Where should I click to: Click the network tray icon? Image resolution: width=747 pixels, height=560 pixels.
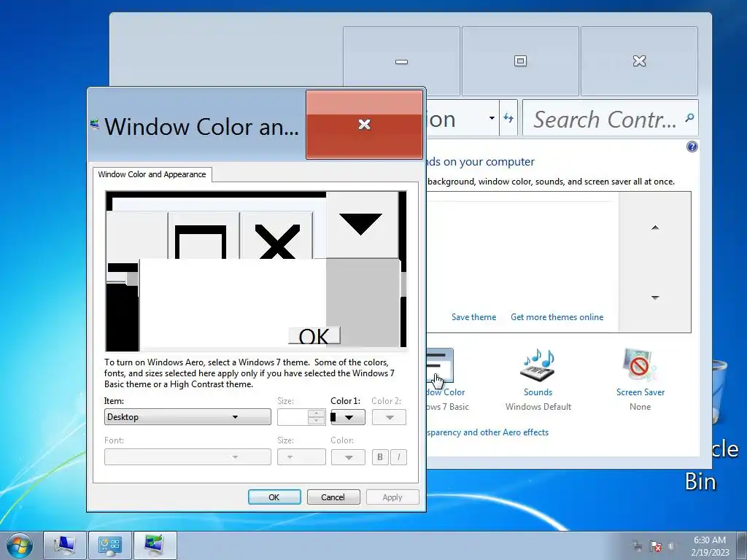[x=637, y=545]
